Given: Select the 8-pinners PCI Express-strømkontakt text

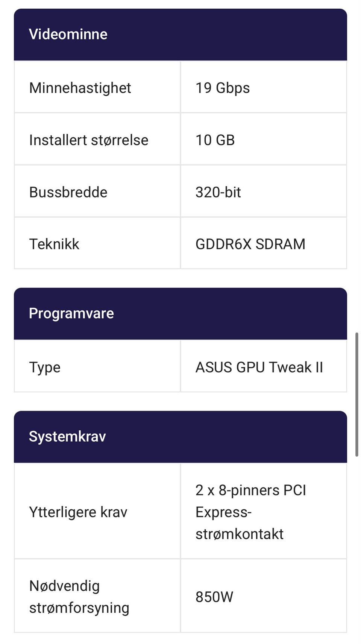Looking at the screenshot, I should coord(250,512).
